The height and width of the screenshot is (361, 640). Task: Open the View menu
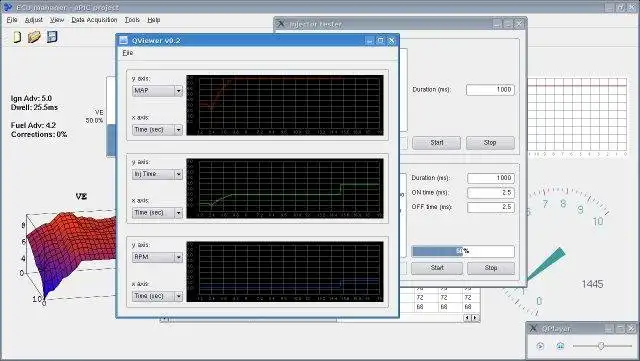[x=57, y=20]
